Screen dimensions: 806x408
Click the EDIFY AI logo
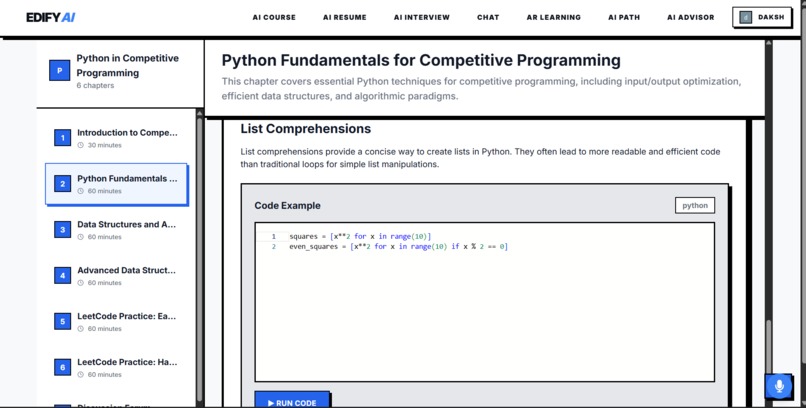[x=50, y=17]
